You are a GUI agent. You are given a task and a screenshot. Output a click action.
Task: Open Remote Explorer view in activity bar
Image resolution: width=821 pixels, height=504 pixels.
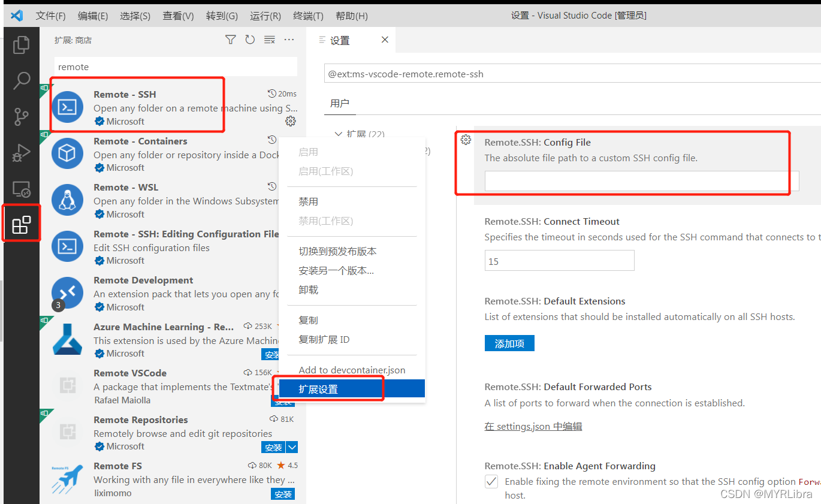[x=22, y=189]
